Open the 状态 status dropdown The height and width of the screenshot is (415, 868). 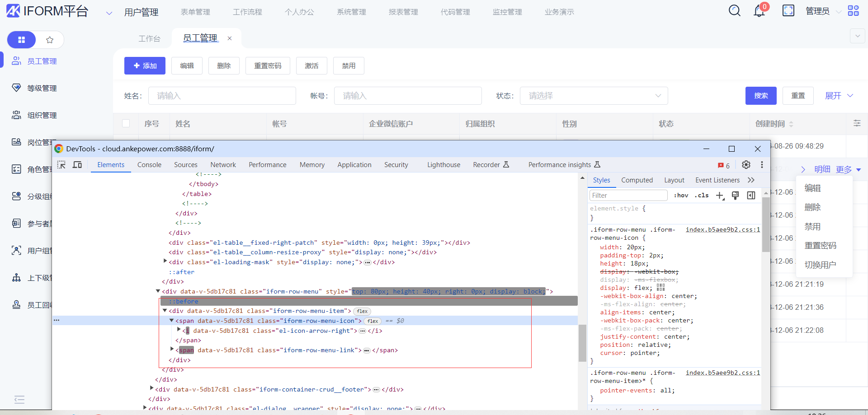[x=594, y=96]
